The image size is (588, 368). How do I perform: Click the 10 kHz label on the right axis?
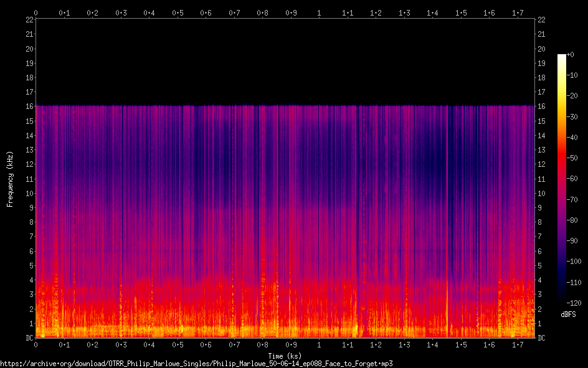point(541,194)
